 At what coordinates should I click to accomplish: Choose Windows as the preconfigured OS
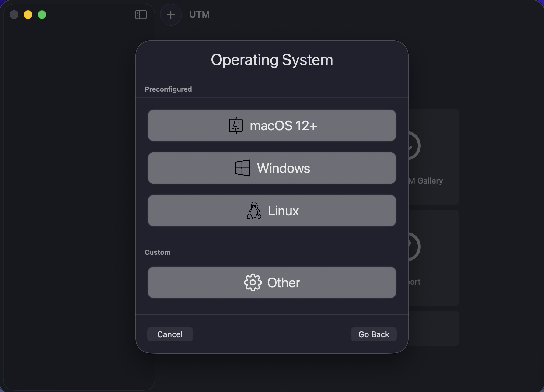[x=272, y=168]
